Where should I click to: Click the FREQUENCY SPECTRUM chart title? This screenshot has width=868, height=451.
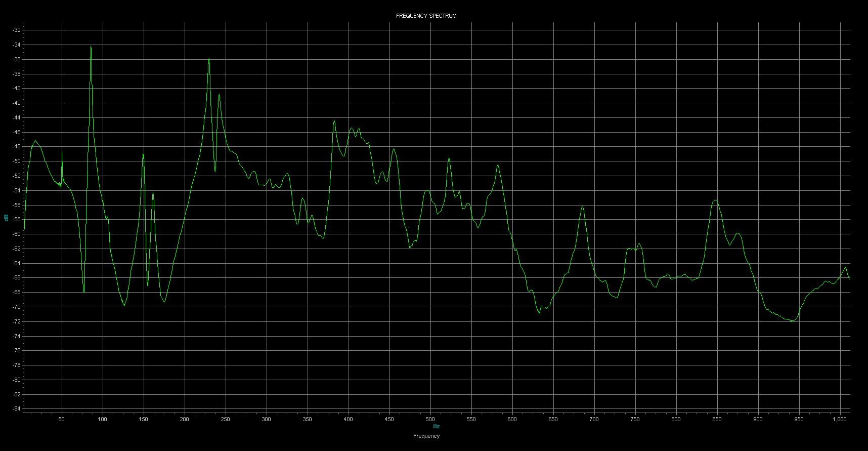point(426,16)
